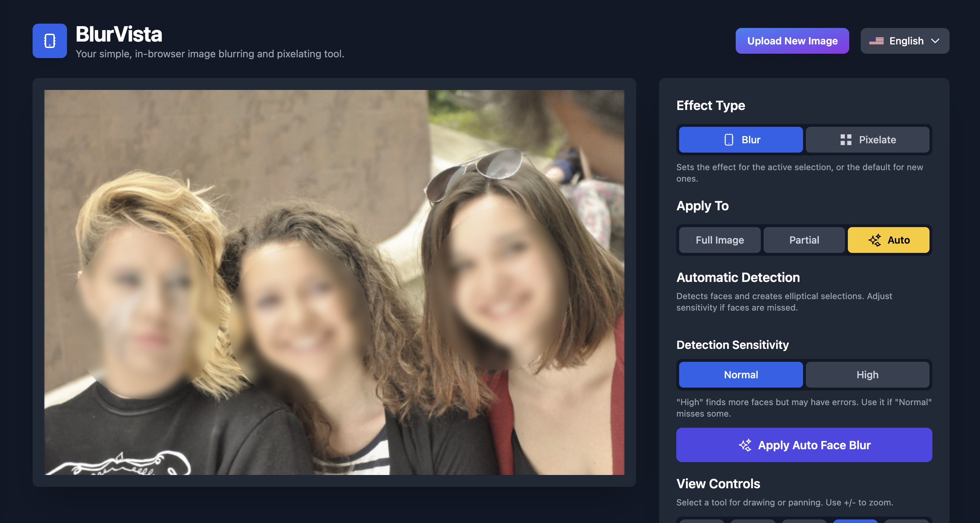Viewport: 980px width, 523px height.
Task: Click the sparkles icon on Apply Auto Face Blur
Action: tap(745, 445)
